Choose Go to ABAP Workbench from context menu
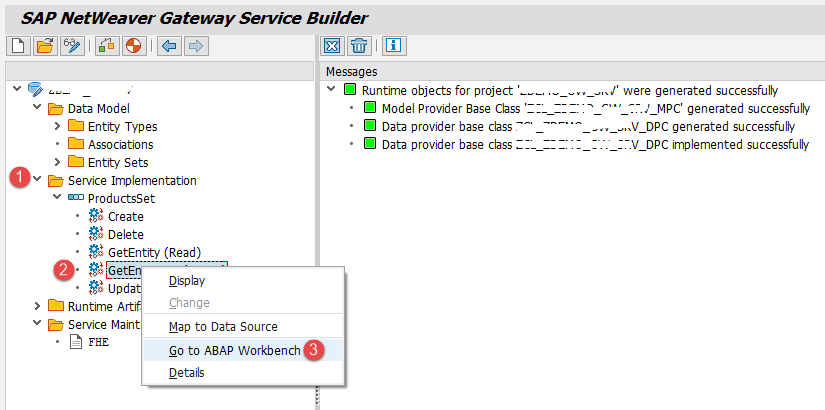The image size is (825, 410). point(234,350)
